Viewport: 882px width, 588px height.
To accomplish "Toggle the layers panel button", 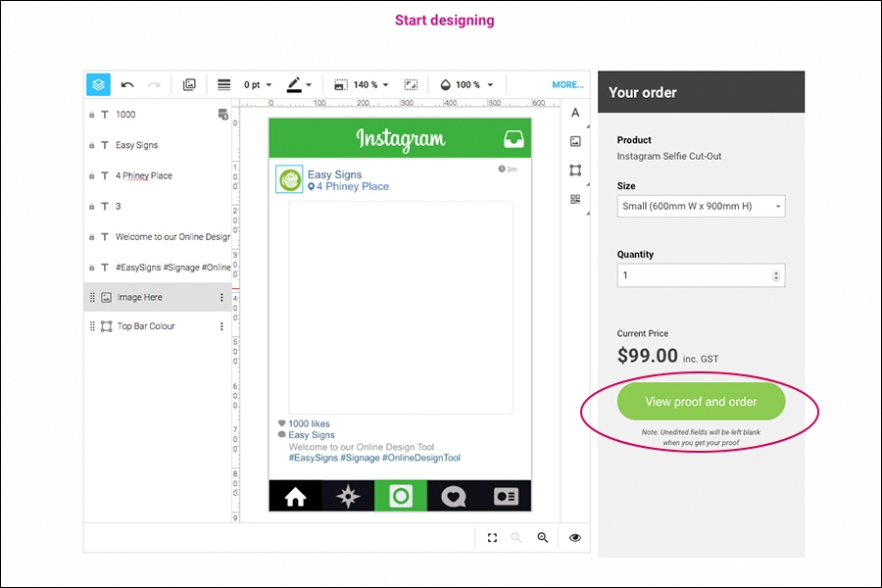I will coord(98,84).
